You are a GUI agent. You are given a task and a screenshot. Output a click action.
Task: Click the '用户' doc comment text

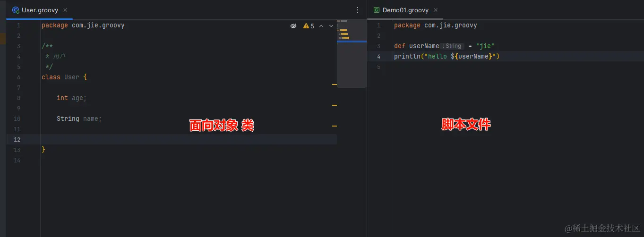[x=59, y=56]
